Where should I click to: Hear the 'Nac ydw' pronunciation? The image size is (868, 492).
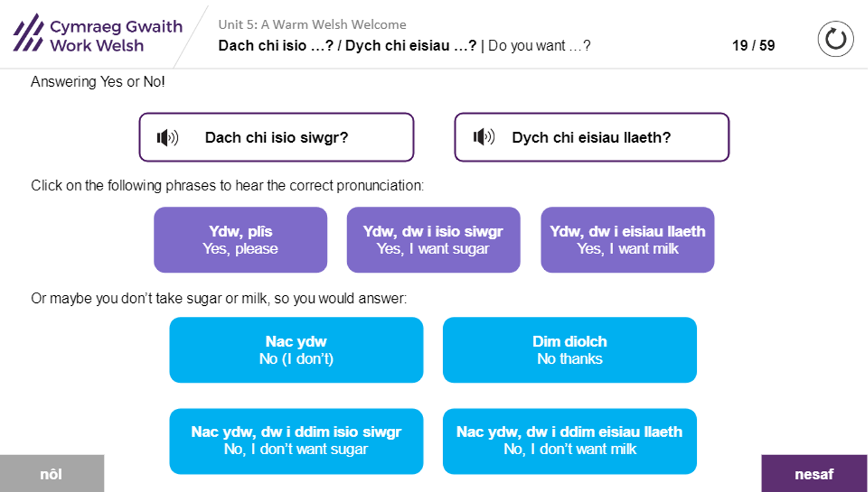(296, 350)
